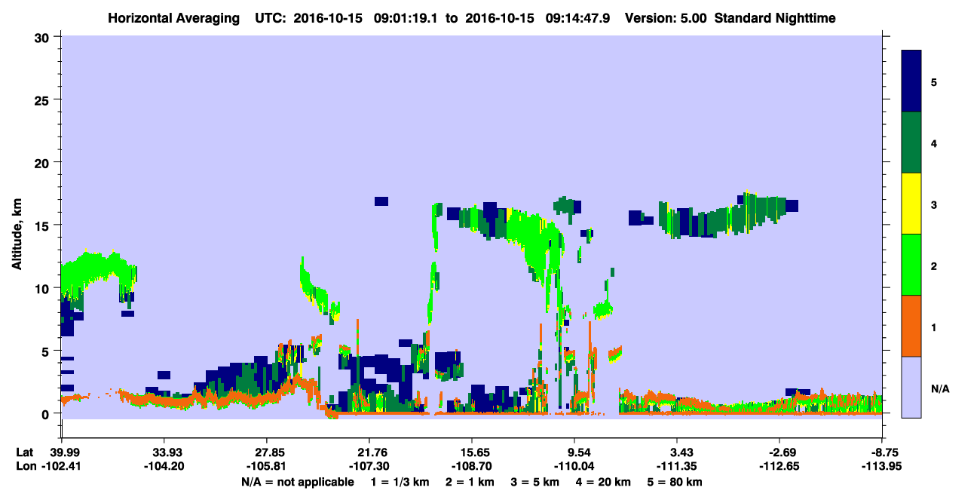Click the 'Lat' row label
980x503 pixels.
24,452
